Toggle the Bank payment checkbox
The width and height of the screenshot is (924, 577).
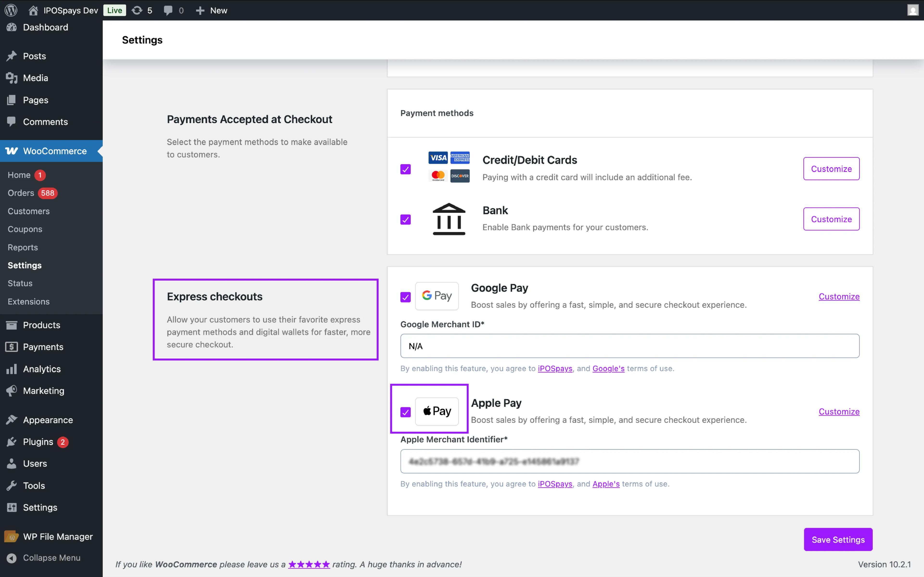405,220
